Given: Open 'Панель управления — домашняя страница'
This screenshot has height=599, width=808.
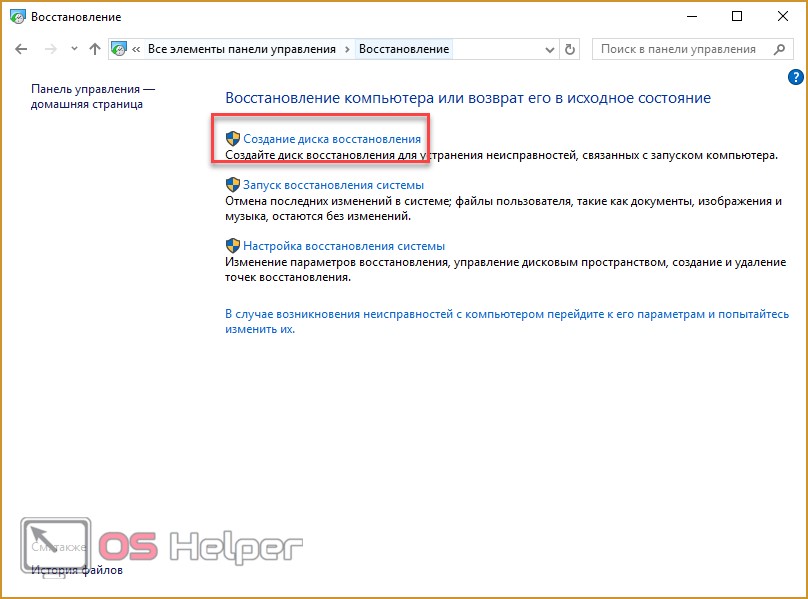Looking at the screenshot, I should pyautogui.click(x=93, y=96).
